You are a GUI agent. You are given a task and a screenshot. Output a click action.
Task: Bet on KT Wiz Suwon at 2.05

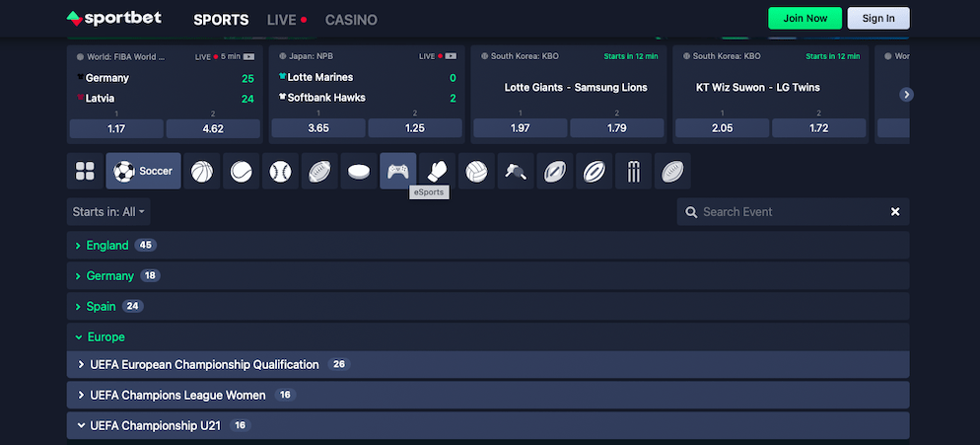click(723, 128)
